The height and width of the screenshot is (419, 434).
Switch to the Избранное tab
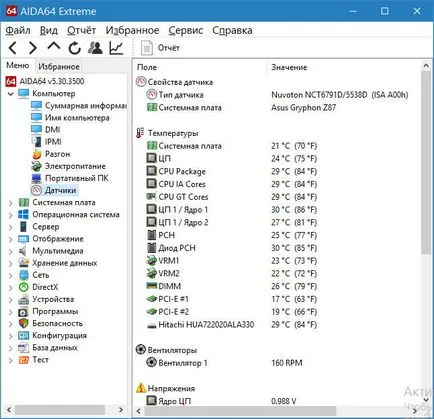pos(59,66)
